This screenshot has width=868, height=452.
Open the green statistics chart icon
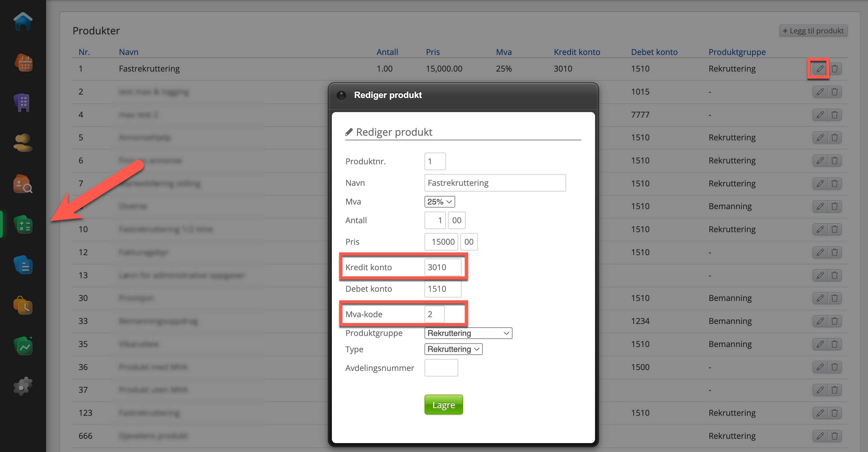(x=23, y=346)
